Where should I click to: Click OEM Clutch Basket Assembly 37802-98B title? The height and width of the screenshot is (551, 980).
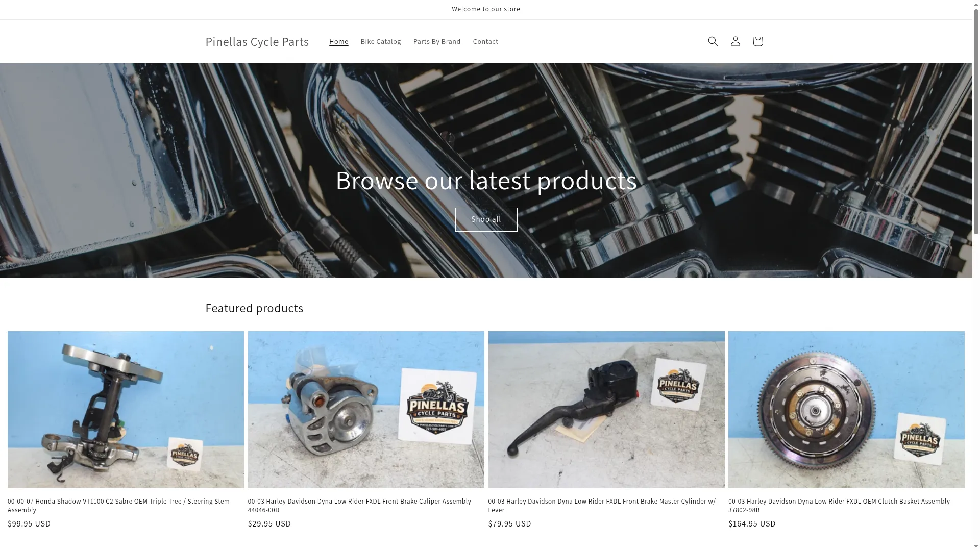coord(839,505)
